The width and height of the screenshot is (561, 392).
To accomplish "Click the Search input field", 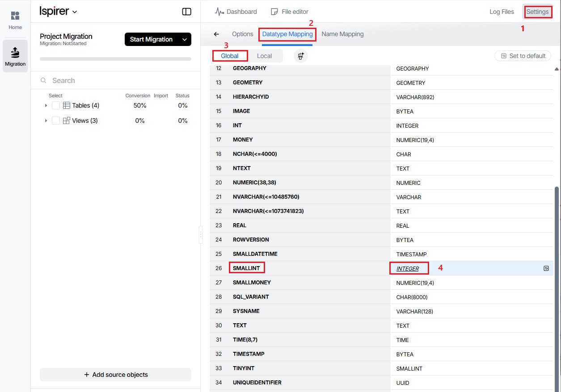I will 116,80.
